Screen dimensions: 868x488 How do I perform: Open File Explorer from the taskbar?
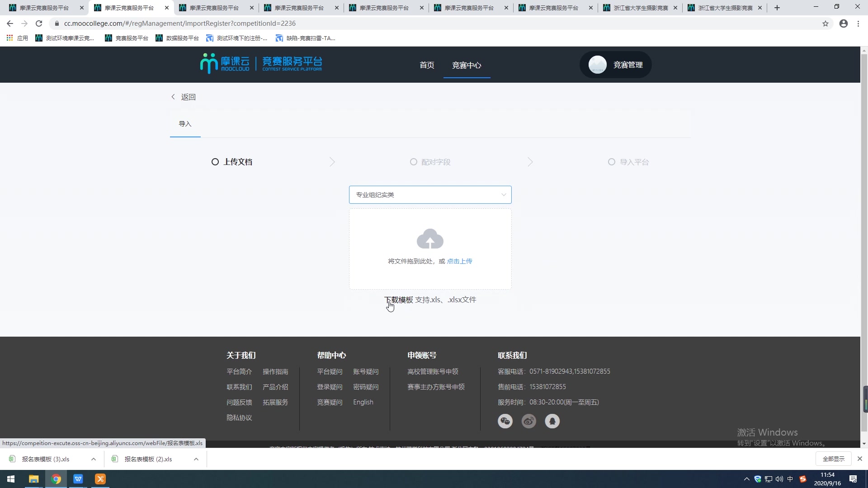coord(33,479)
